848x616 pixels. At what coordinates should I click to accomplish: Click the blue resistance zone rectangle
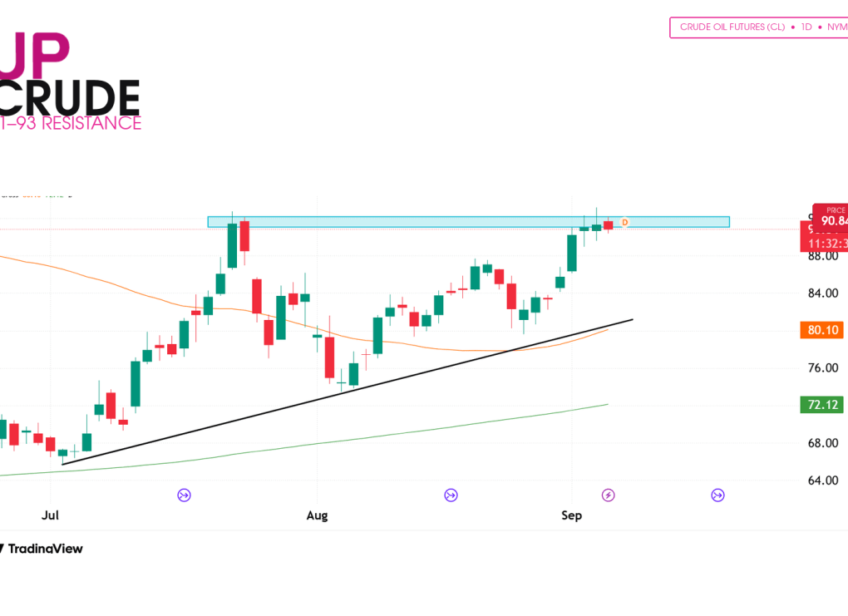pyautogui.click(x=468, y=222)
